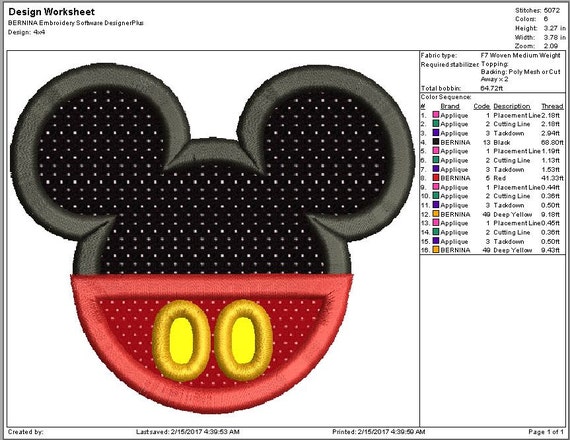This screenshot has height=440, width=570.
Task: Click 'Cutting Line' description in row 6
Action: [x=512, y=160]
